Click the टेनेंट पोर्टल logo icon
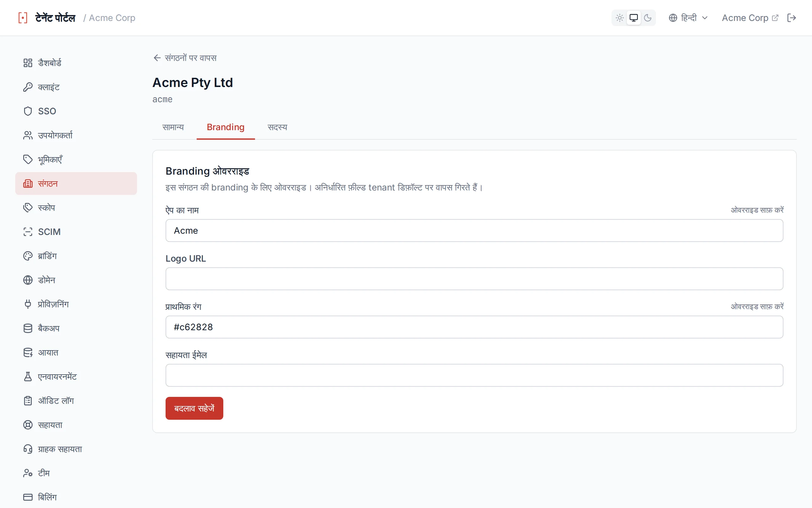 pos(23,18)
